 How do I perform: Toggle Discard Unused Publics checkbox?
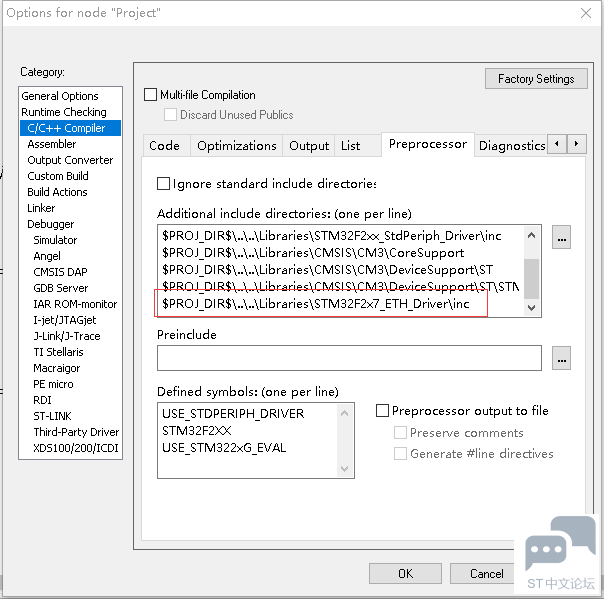click(170, 114)
